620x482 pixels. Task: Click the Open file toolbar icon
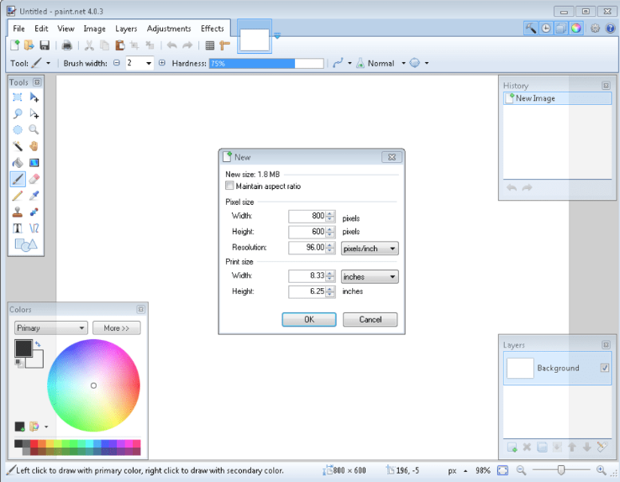[29, 45]
